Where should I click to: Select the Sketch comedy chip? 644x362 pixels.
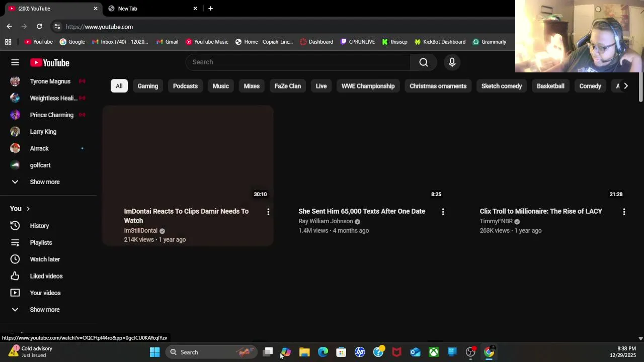point(502,86)
